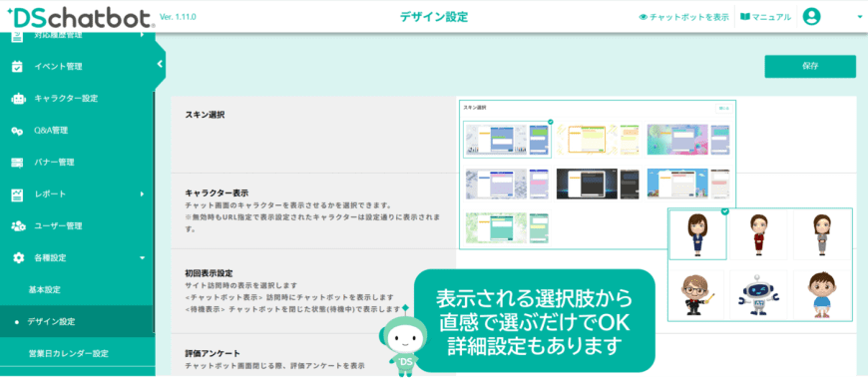The image size is (868, 378).
Task: Click the スキン選択 setting label
Action: click(x=205, y=115)
